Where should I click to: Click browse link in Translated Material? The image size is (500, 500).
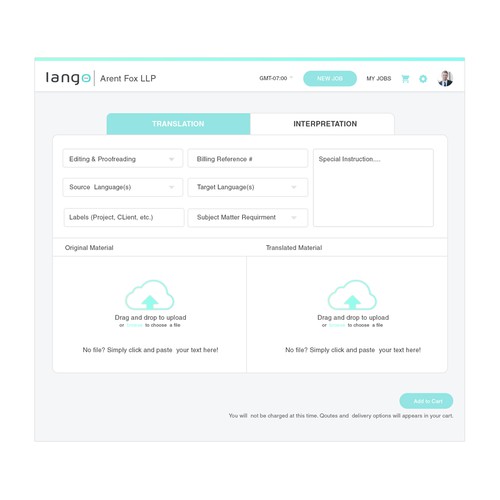pyautogui.click(x=337, y=325)
